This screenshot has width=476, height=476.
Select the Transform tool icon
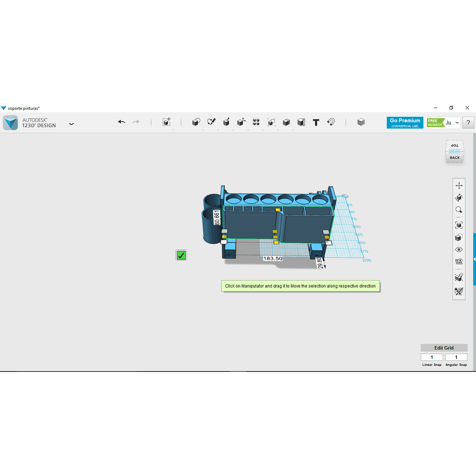(166, 122)
